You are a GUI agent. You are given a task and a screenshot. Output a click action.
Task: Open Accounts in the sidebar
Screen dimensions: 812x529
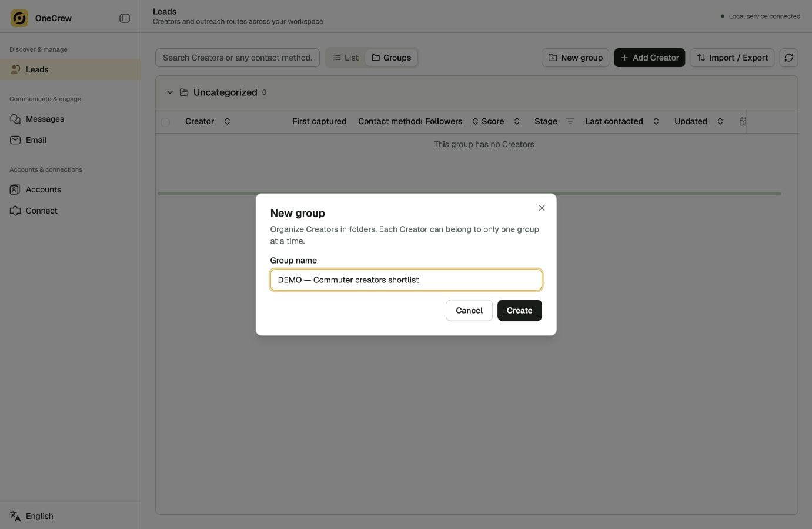tap(70, 189)
